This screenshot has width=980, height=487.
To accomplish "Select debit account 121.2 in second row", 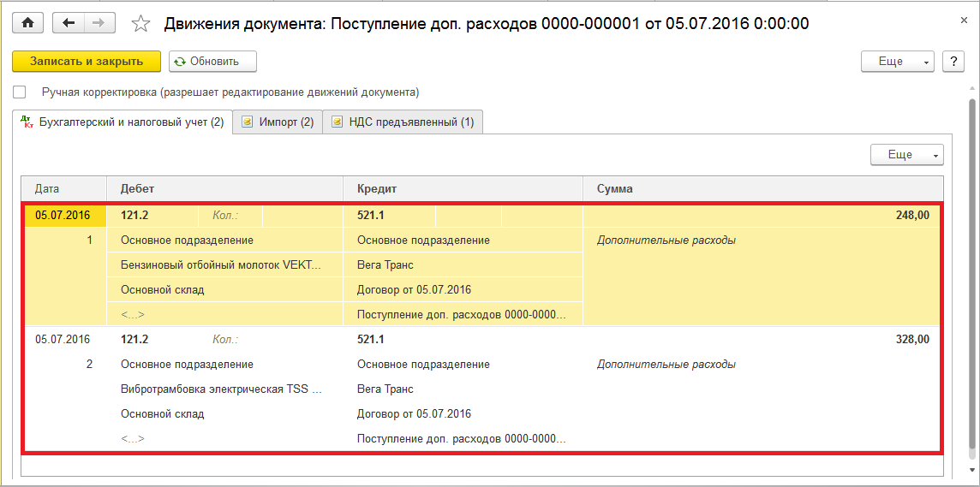I will pyautogui.click(x=134, y=340).
